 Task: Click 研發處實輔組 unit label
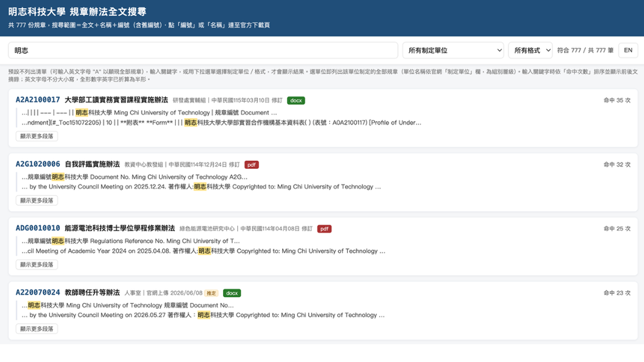pyautogui.click(x=189, y=101)
